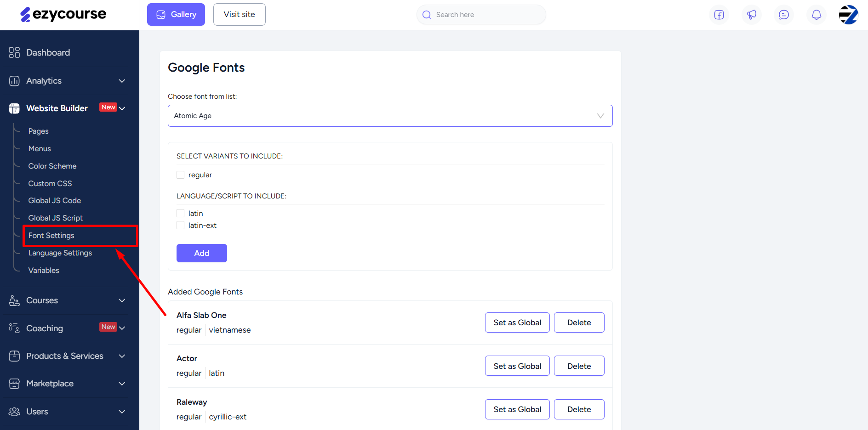Open the Global JS Script item
Image resolution: width=868 pixels, height=430 pixels.
56,218
